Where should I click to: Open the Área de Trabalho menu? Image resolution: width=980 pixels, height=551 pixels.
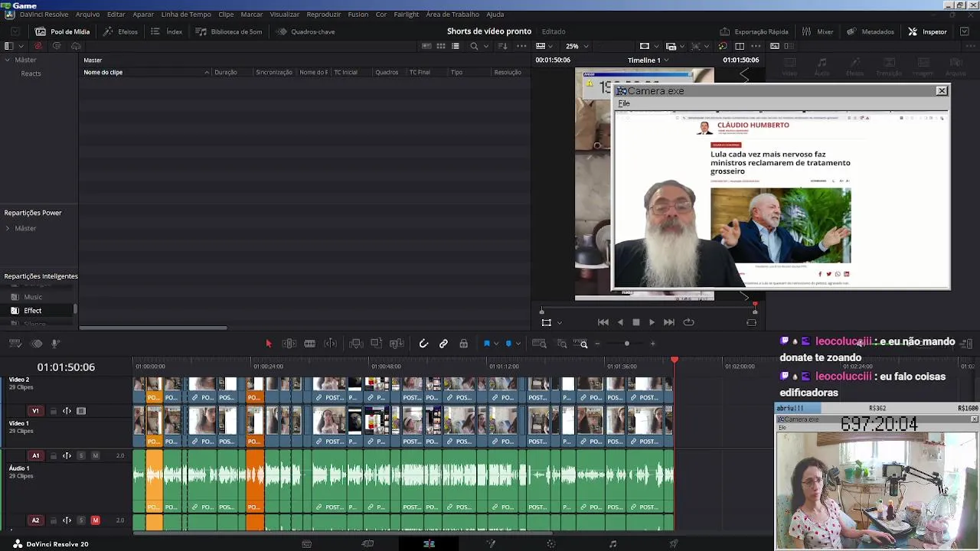(x=452, y=15)
